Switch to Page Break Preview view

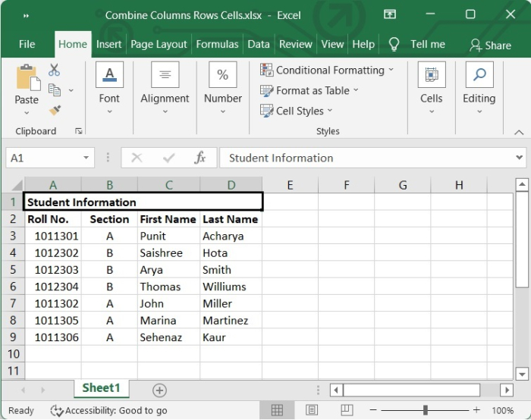[345, 410]
